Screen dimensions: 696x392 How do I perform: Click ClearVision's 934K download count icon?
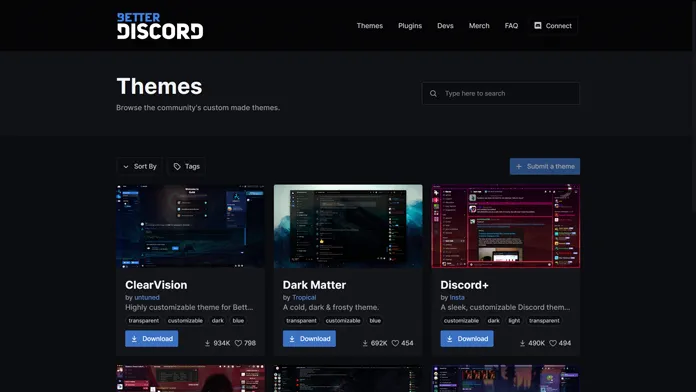[207, 343]
